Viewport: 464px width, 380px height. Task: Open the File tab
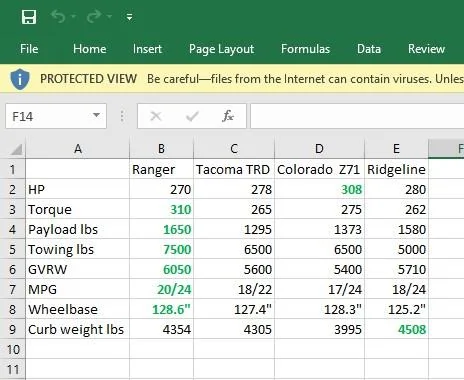click(x=29, y=49)
